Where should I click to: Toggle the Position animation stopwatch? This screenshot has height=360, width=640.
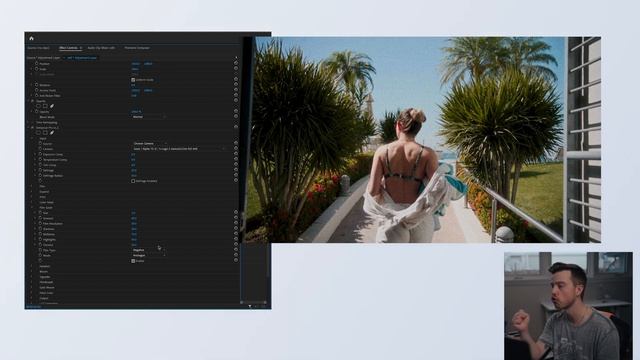[x=36, y=64]
